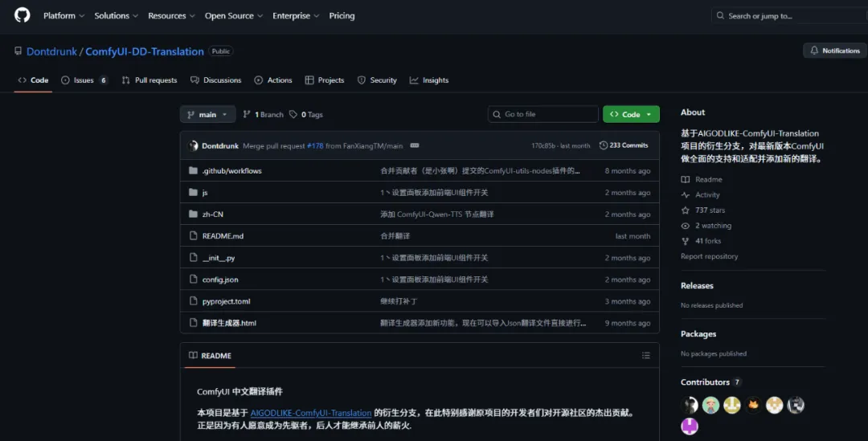View 41 forks
Image resolution: width=868 pixels, height=441 pixels.
[701, 241]
